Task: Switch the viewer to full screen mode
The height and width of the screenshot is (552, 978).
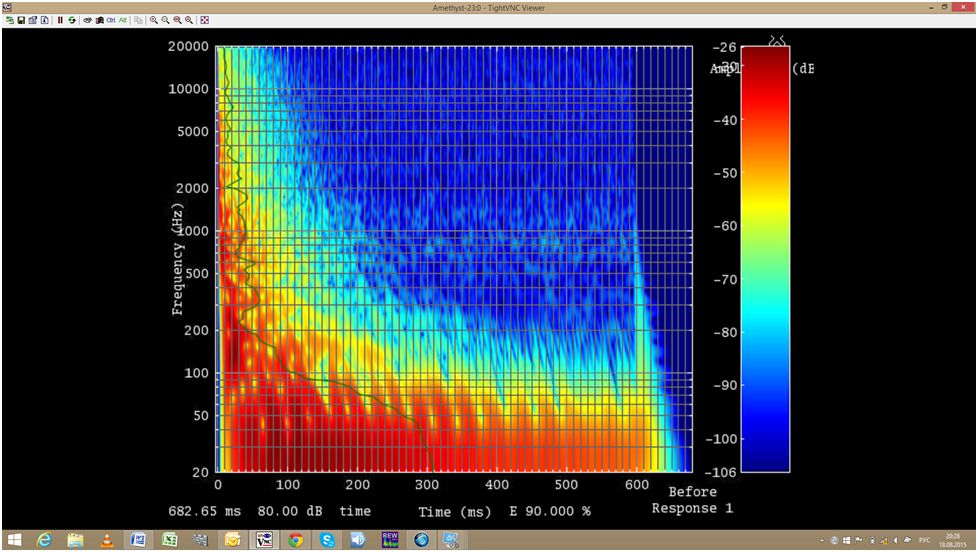Action: pyautogui.click(x=205, y=20)
